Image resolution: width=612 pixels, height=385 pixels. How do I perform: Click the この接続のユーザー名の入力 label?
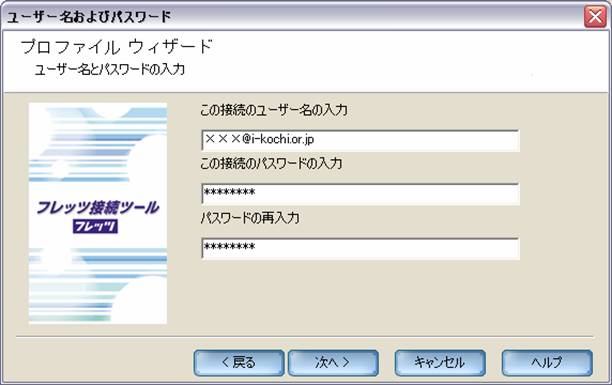[x=274, y=110]
